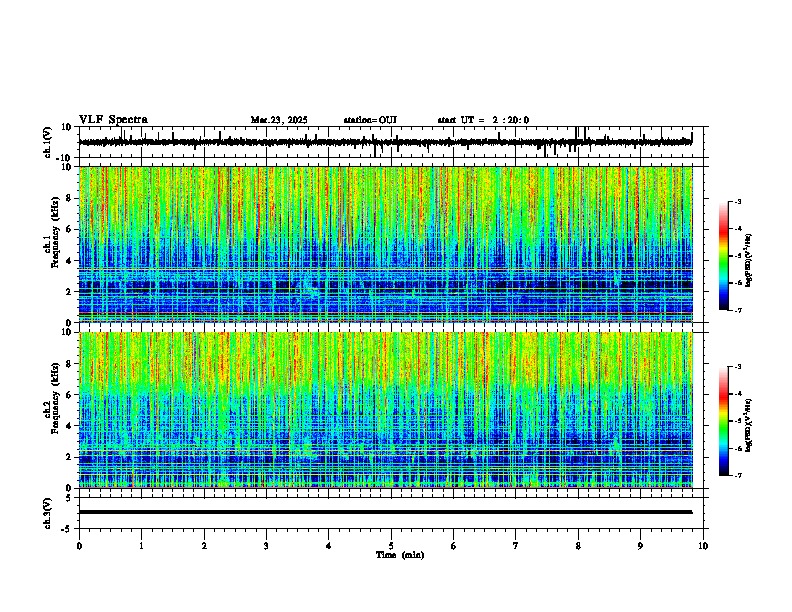
Task: Click the "-10" tick on ch.1(V) axis
Action: point(65,158)
